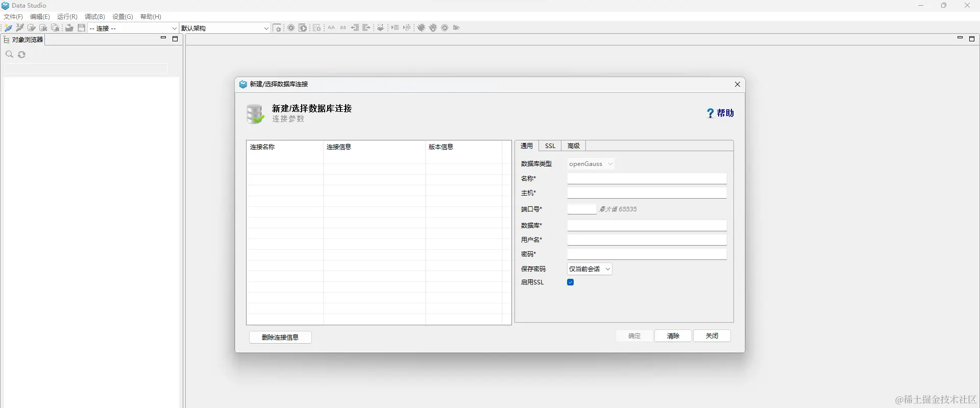Click the 端口号 input field
Viewport: 980px width, 408px height.
tap(581, 209)
